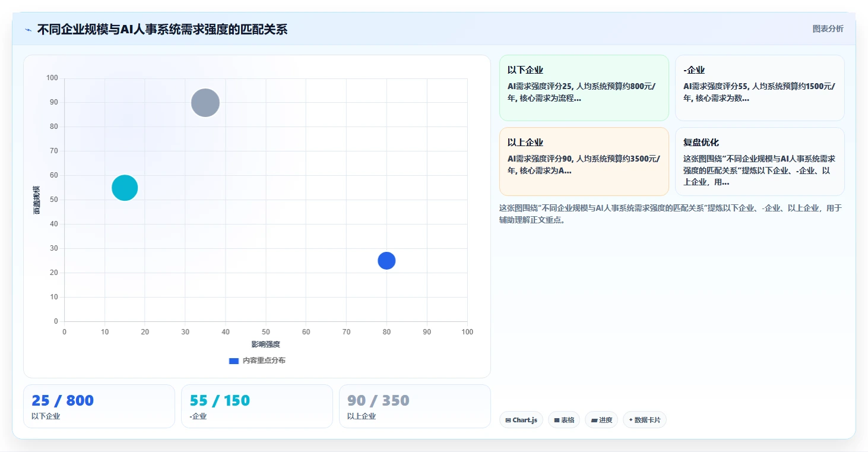This screenshot has height=452, width=868.
Task: Click the lightning icon beside the title
Action: point(28,30)
